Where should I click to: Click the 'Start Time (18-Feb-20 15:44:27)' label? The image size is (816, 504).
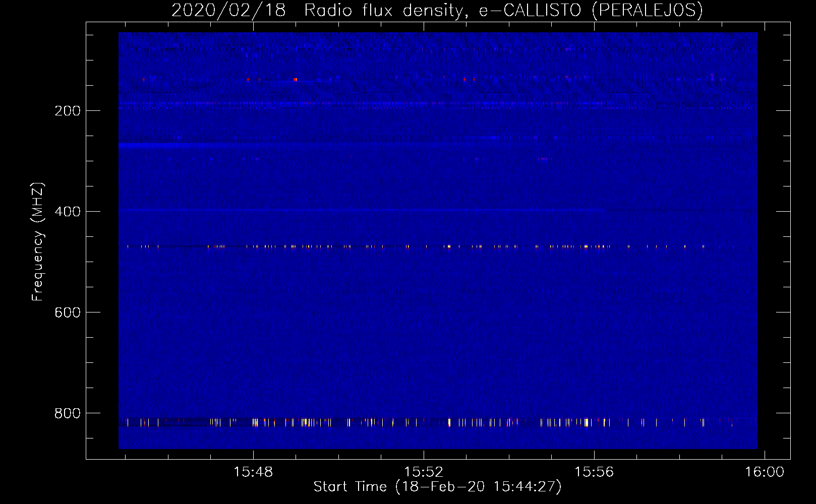tap(437, 487)
